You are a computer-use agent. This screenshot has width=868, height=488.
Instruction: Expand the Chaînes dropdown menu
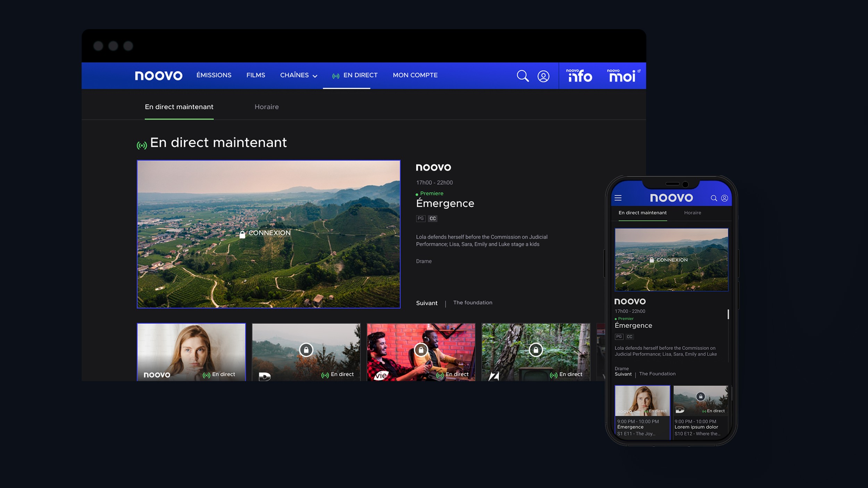click(x=299, y=75)
